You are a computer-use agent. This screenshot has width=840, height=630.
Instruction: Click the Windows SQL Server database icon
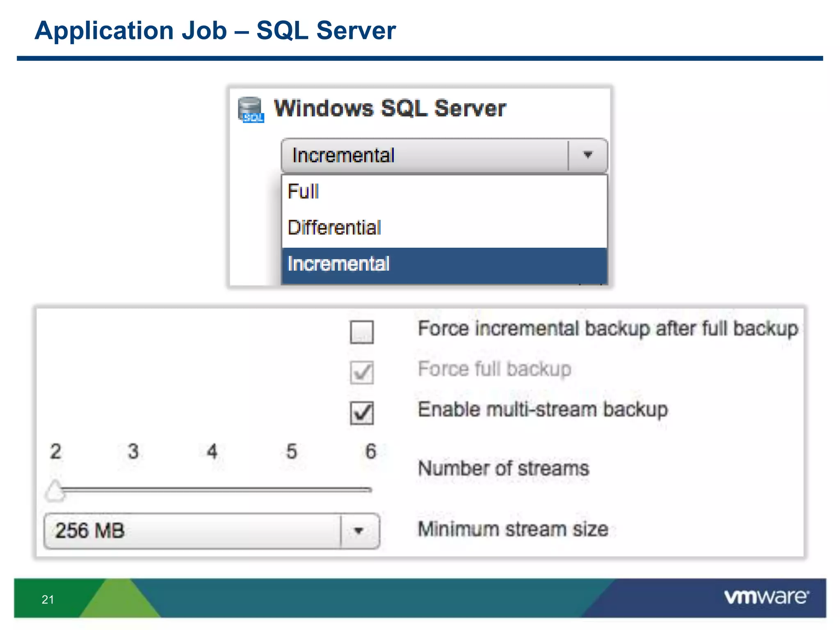click(251, 110)
